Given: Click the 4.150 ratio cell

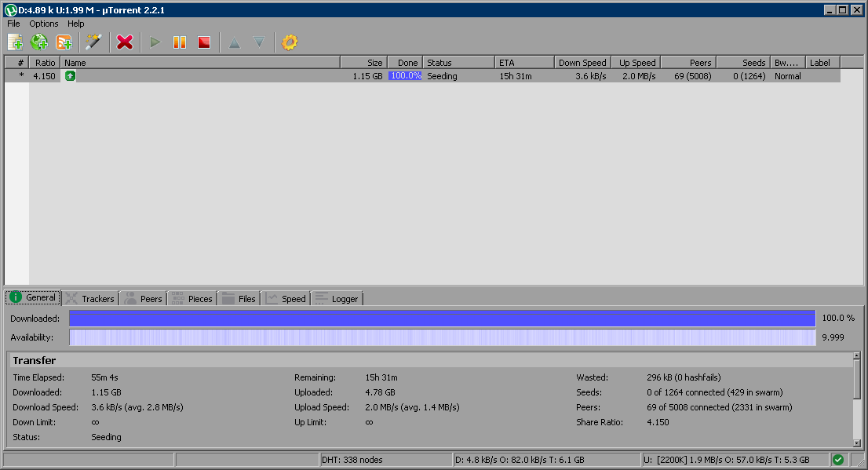Looking at the screenshot, I should click(x=44, y=76).
